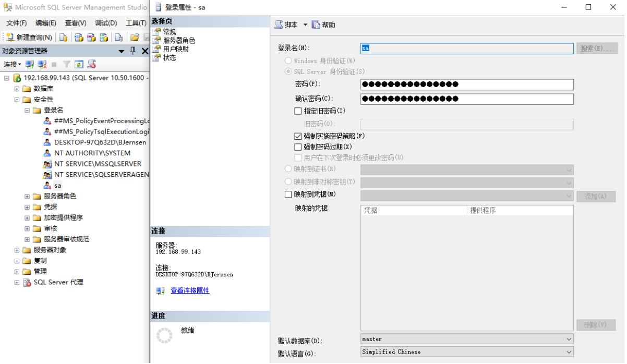Click the 登录名 input field
The width and height of the screenshot is (627, 364).
467,48
